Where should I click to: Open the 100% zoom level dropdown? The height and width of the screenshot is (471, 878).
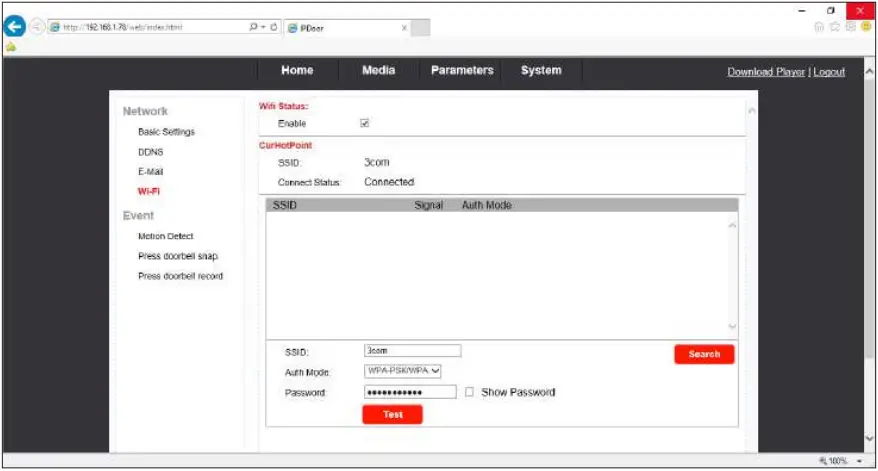point(860,461)
